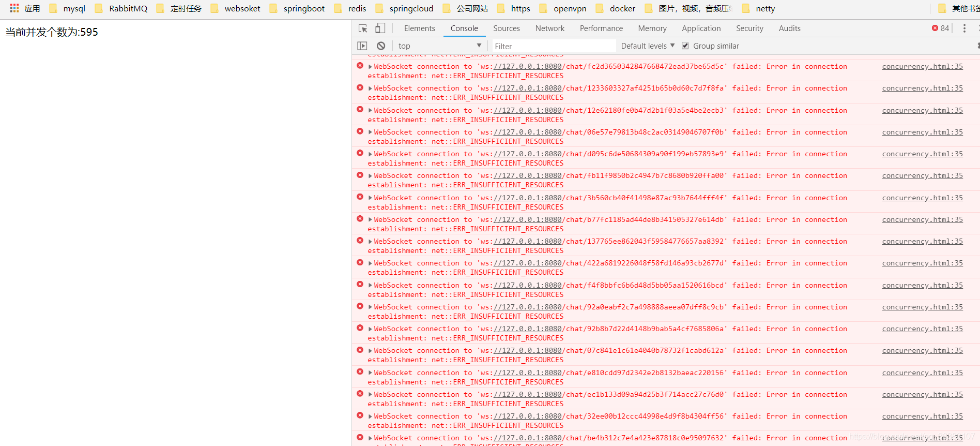The image size is (980, 446).
Task: Open the redis bookmark folder
Action: [350, 8]
